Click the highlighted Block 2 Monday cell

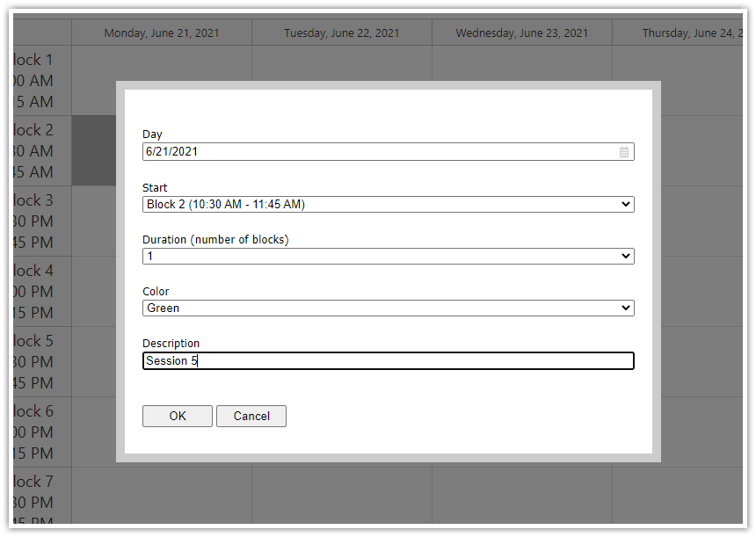click(94, 149)
